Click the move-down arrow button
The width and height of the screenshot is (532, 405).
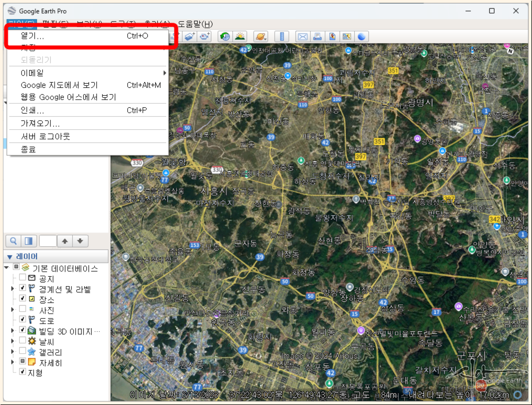pyautogui.click(x=80, y=241)
